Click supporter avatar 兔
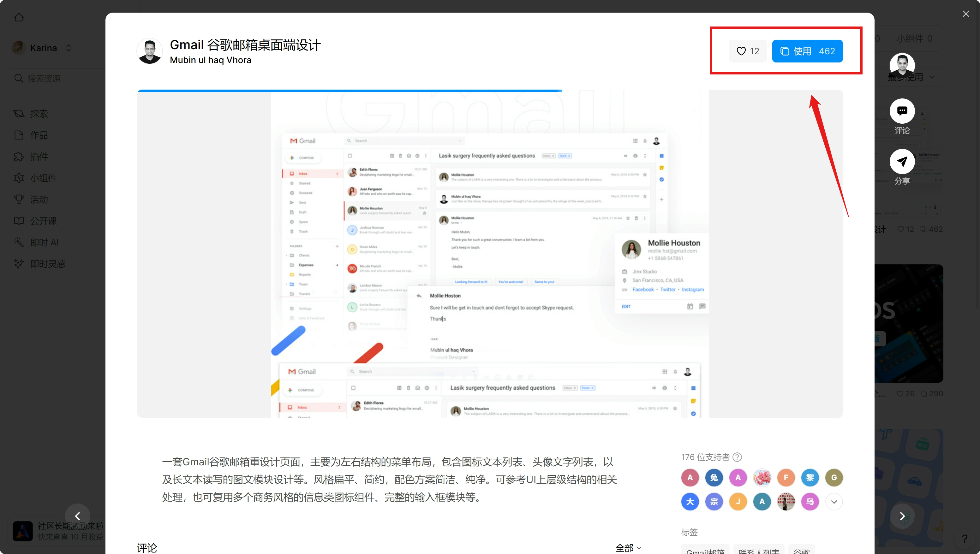The image size is (980, 554). coord(714,478)
